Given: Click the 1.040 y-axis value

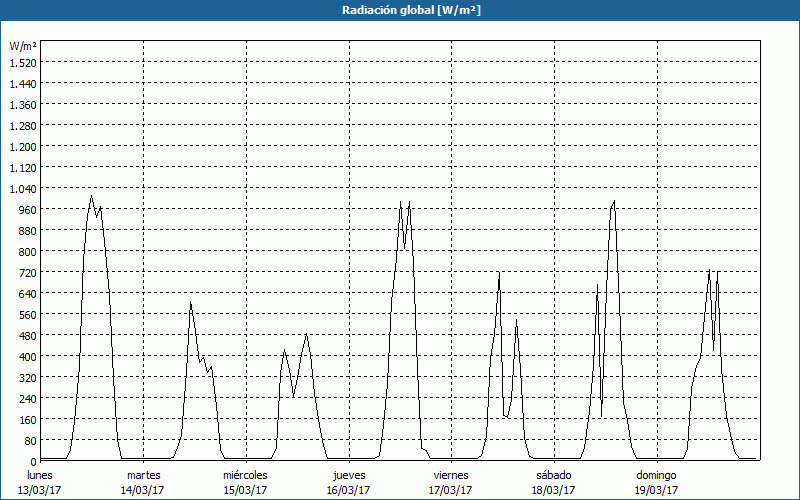Looking at the screenshot, I should 22,188.
